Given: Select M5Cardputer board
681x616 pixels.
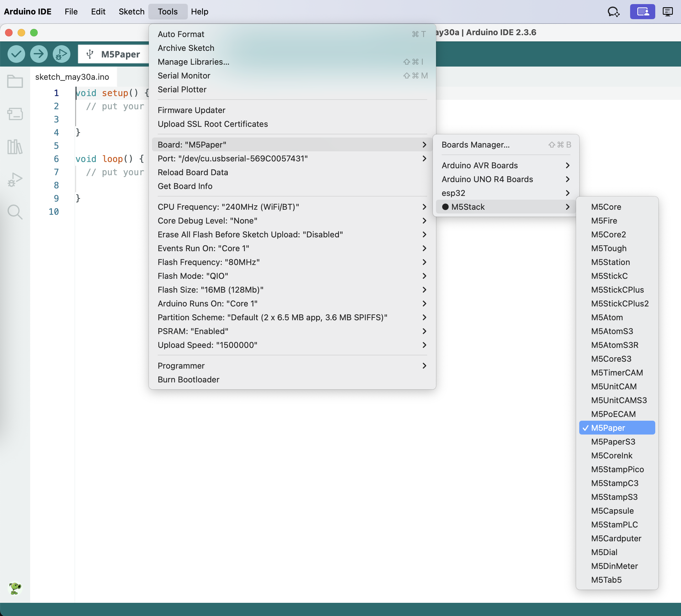Looking at the screenshot, I should [x=617, y=538].
